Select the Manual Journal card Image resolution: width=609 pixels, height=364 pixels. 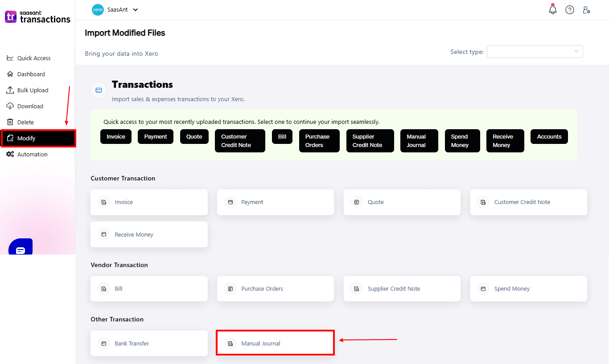275,343
